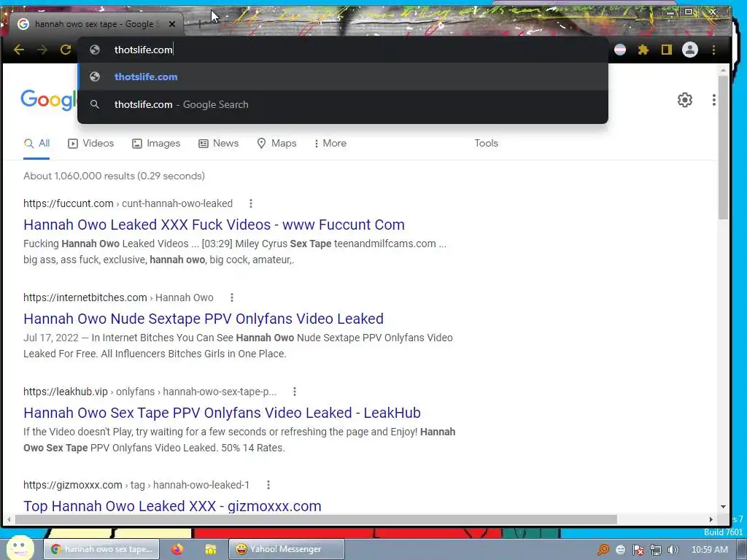
Task: Click the vertical scrollbar up arrow
Action: tap(723, 70)
